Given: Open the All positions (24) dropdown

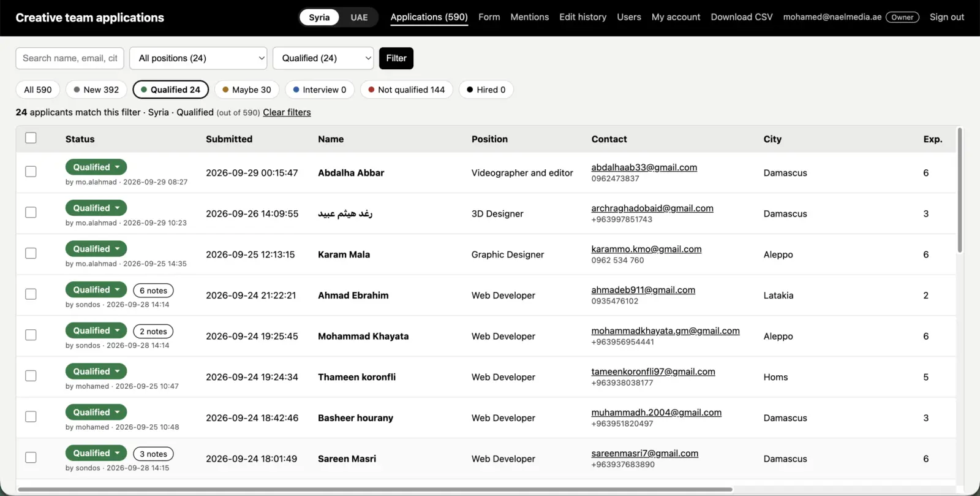Looking at the screenshot, I should point(198,58).
